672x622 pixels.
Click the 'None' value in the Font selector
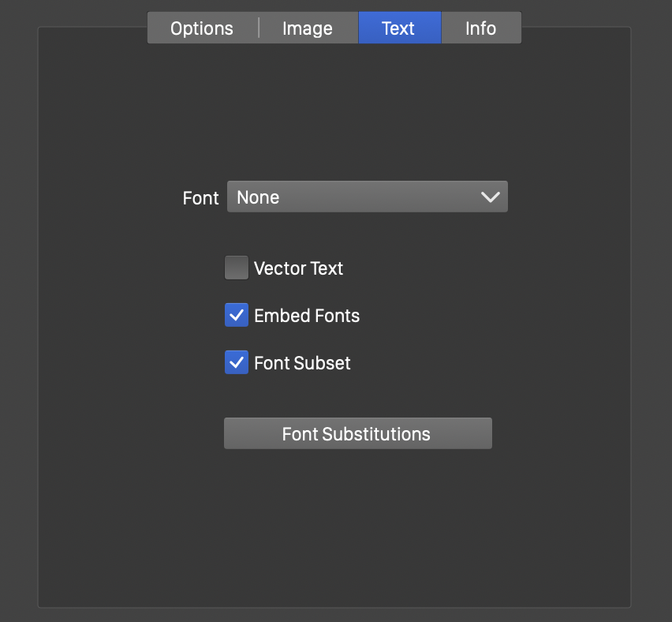pos(258,197)
